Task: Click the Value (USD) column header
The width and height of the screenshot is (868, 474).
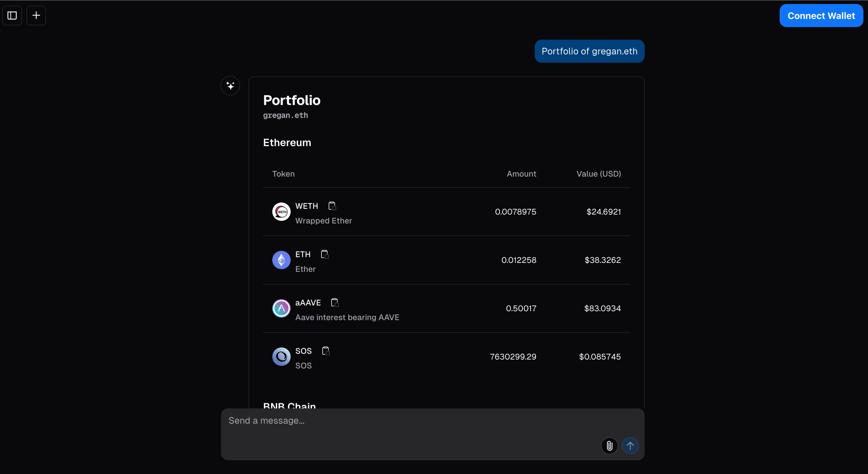Action: [x=598, y=174]
